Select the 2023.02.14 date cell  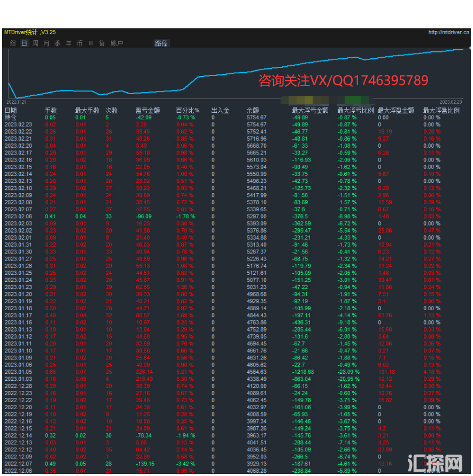(18, 174)
